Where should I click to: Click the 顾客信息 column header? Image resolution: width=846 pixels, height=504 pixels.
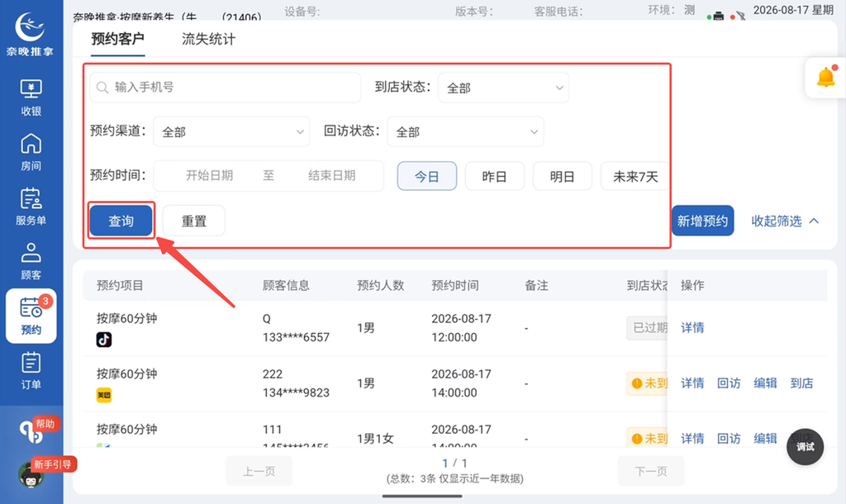tap(286, 285)
